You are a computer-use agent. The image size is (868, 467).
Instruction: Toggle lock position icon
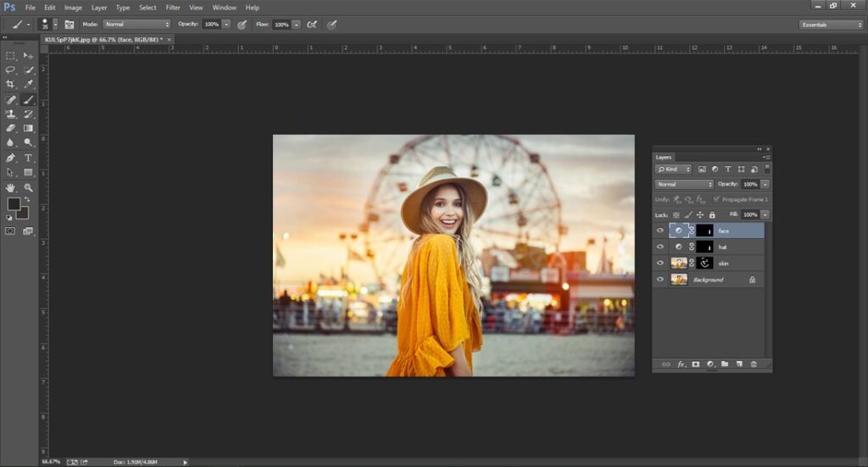(x=700, y=214)
